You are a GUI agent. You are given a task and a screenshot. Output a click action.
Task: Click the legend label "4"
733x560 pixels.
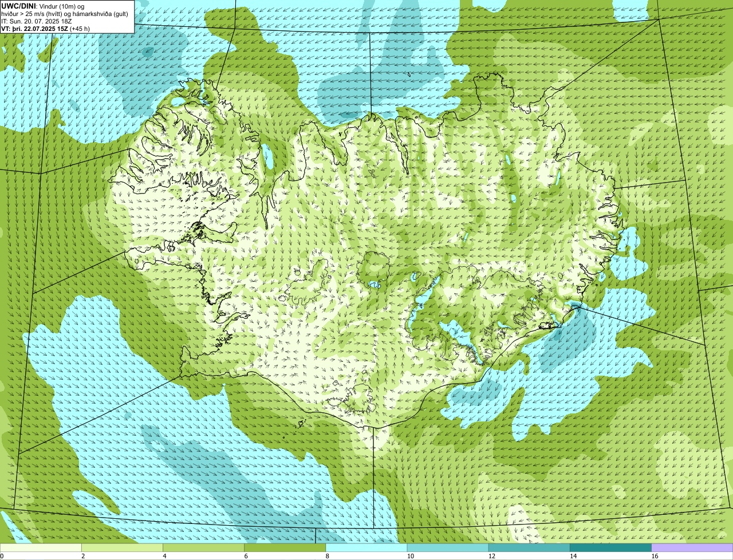pyautogui.click(x=165, y=556)
